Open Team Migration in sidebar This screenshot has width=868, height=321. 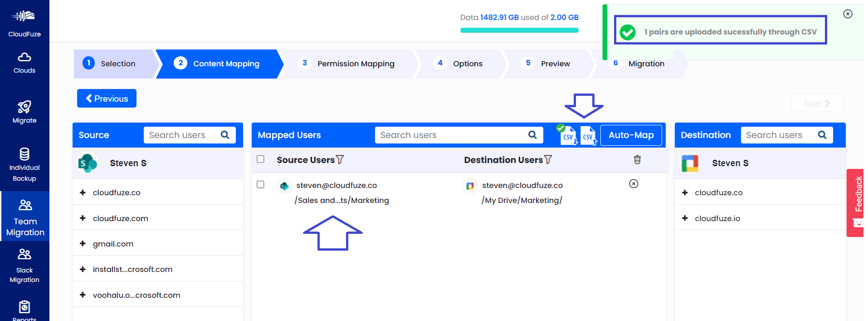[25, 217]
